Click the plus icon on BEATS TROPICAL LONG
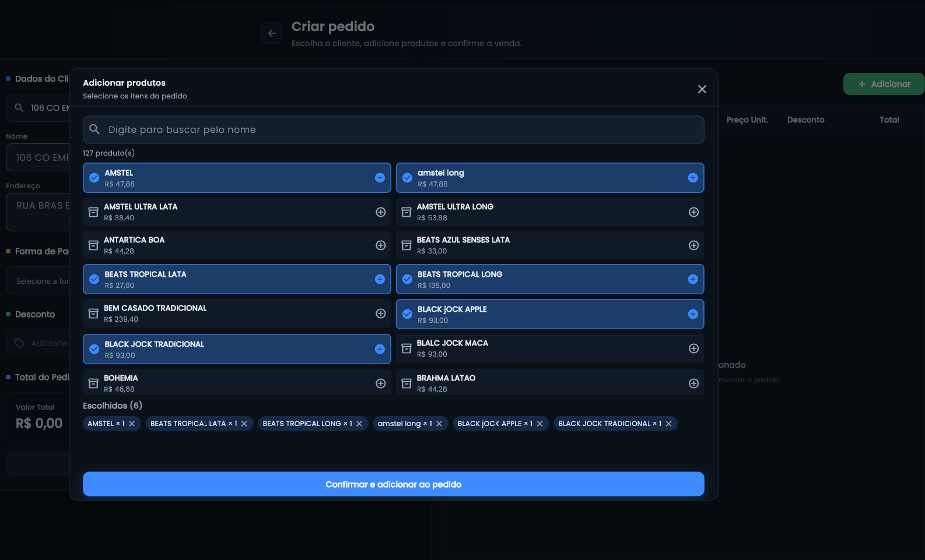Viewport: 925px width, 560px height. 693,279
